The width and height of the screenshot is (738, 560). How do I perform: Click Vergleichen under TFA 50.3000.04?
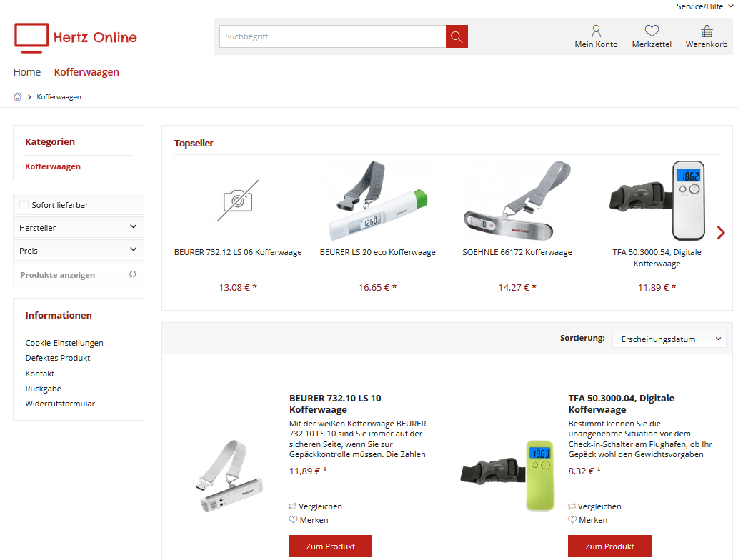[x=599, y=506]
